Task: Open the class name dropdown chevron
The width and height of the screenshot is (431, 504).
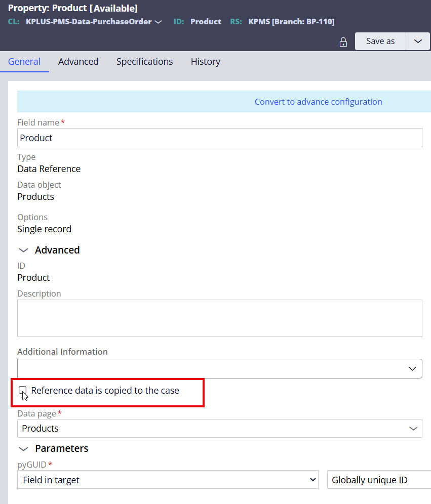Action: [158, 22]
